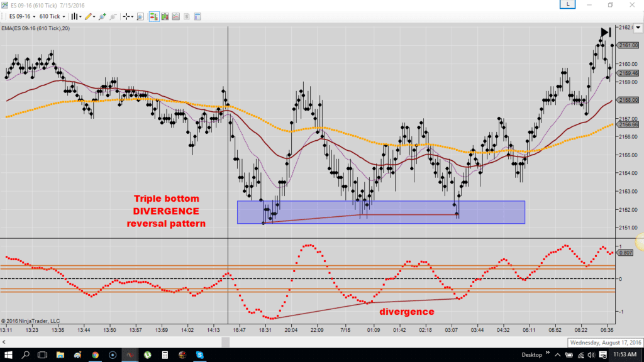Open the ES 09-16 instrument selector
Image resolution: width=644 pixels, height=362 pixels.
tap(22, 16)
